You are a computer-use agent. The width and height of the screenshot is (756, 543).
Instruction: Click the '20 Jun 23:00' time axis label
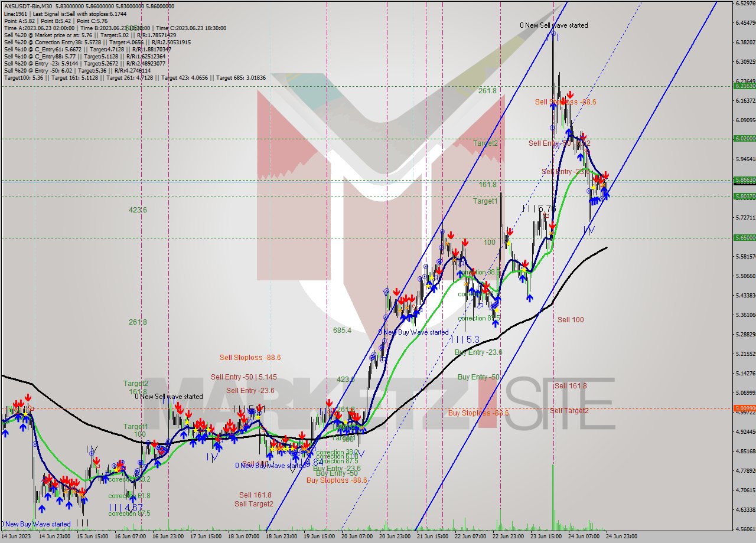click(395, 537)
